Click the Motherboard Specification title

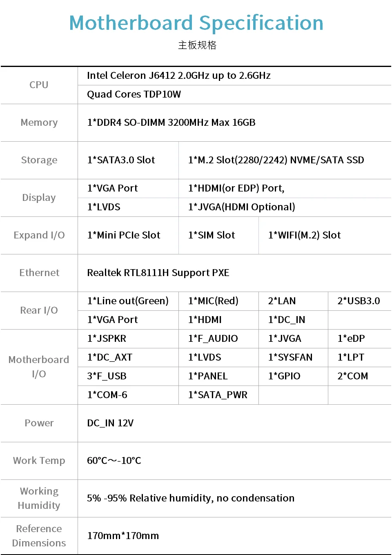coord(196,23)
